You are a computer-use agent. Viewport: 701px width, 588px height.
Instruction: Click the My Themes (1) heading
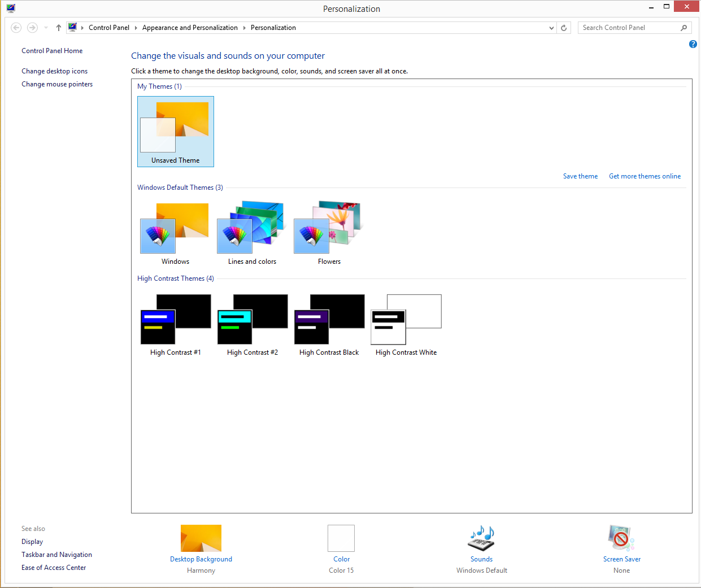coord(159,86)
